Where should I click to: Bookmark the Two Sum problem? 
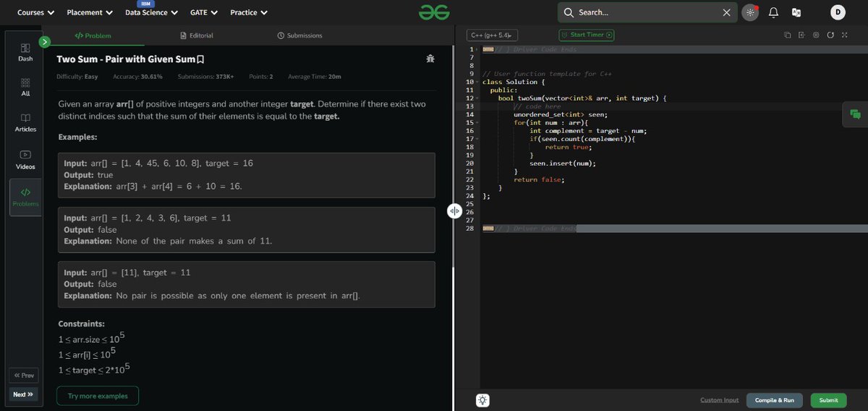pyautogui.click(x=200, y=59)
